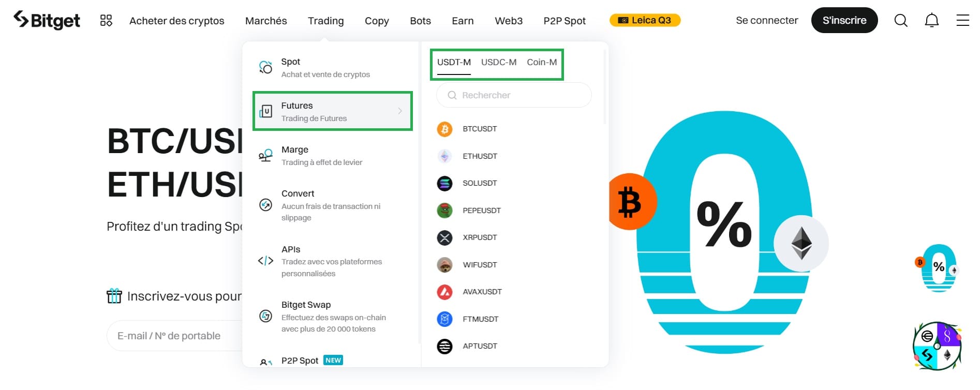Click the Bitget logo
980x390 pixels.
pyautogui.click(x=47, y=20)
